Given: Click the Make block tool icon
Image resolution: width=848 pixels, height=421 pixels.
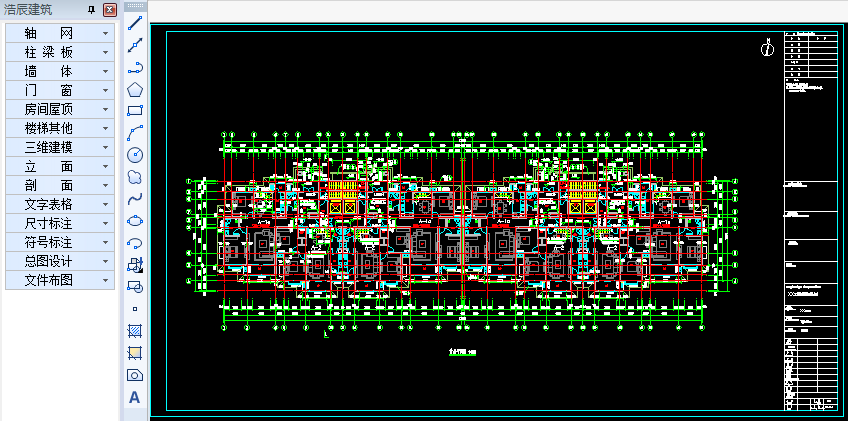Looking at the screenshot, I should (x=135, y=287).
